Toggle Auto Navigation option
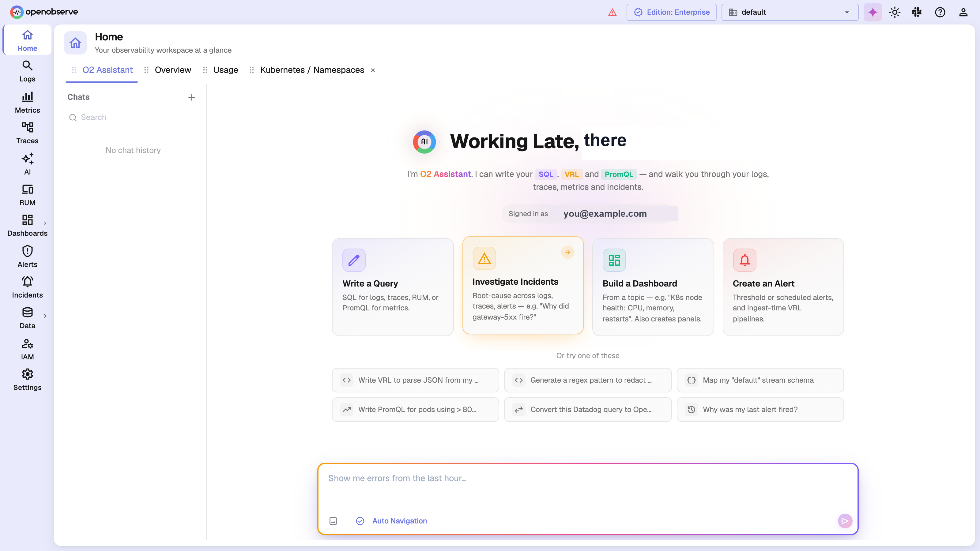 click(391, 521)
